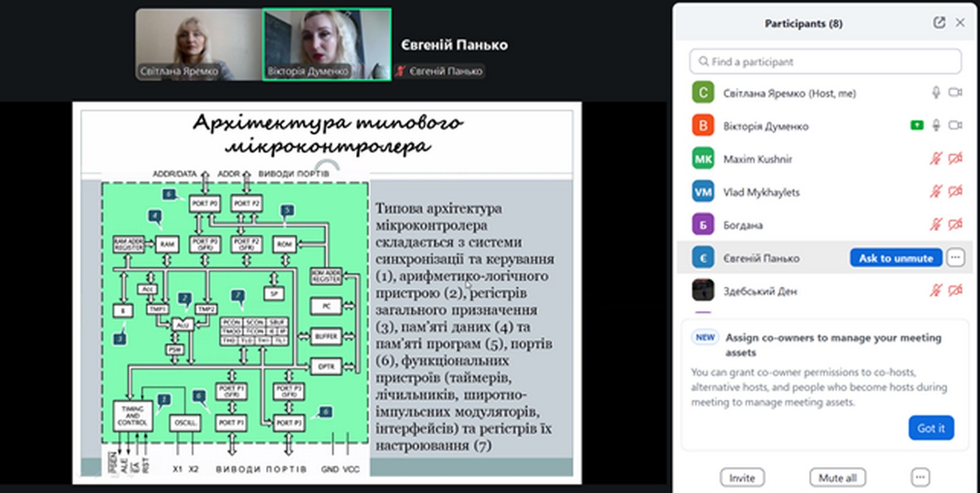Close the Participants panel
The width and height of the screenshot is (980, 493).
tap(960, 23)
